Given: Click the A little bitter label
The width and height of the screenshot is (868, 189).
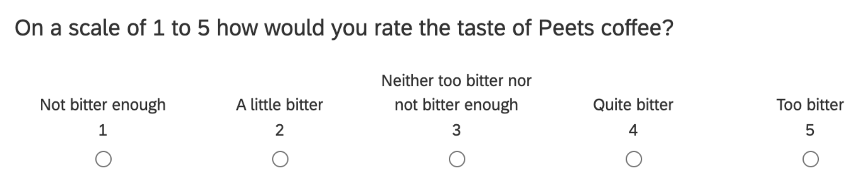Looking at the screenshot, I should pyautogui.click(x=280, y=105).
